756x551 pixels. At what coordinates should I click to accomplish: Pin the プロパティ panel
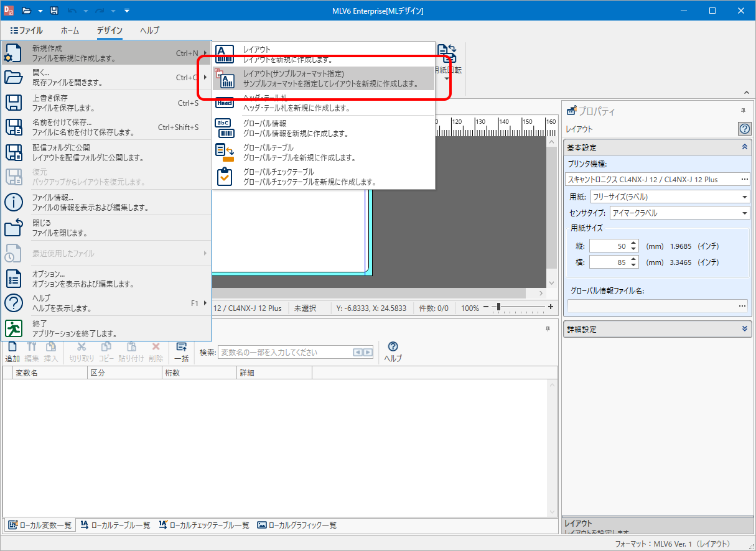tap(743, 111)
